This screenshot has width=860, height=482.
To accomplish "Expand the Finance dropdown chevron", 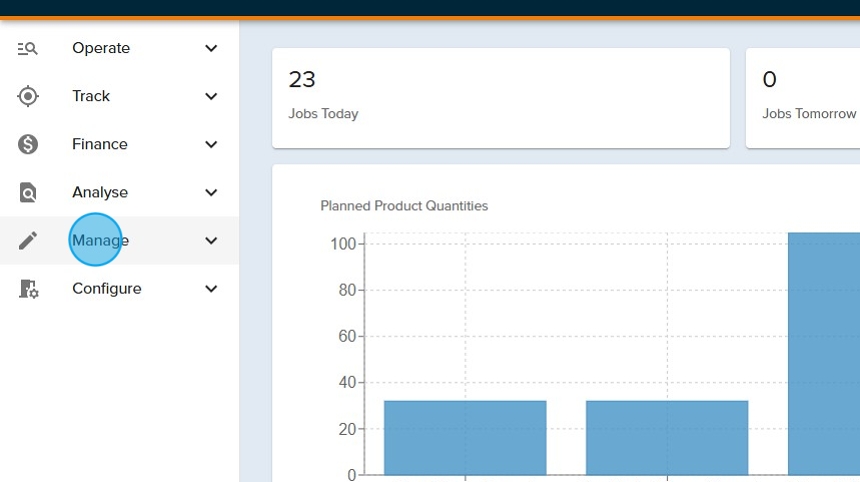I will 211,144.
